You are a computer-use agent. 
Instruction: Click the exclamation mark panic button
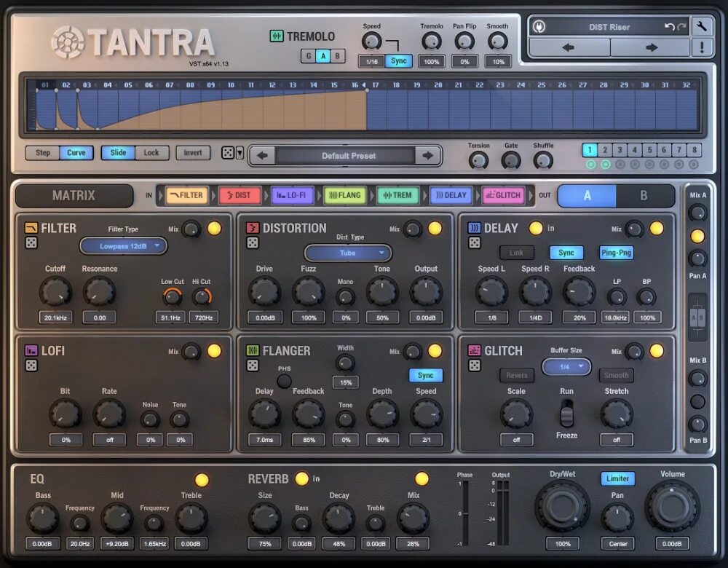click(702, 47)
